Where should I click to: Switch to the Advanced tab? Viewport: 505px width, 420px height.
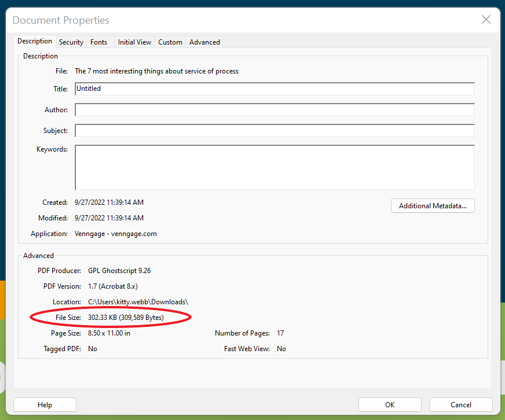204,42
